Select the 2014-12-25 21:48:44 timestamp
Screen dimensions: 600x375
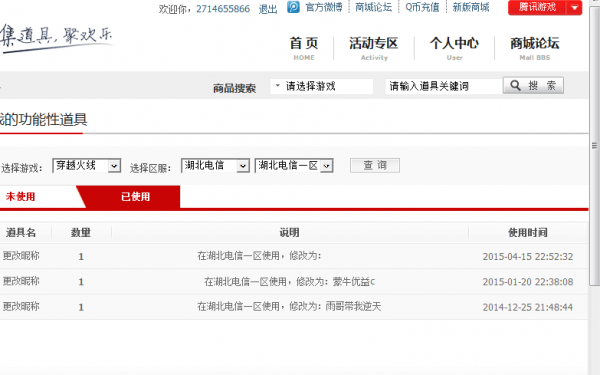click(x=528, y=307)
